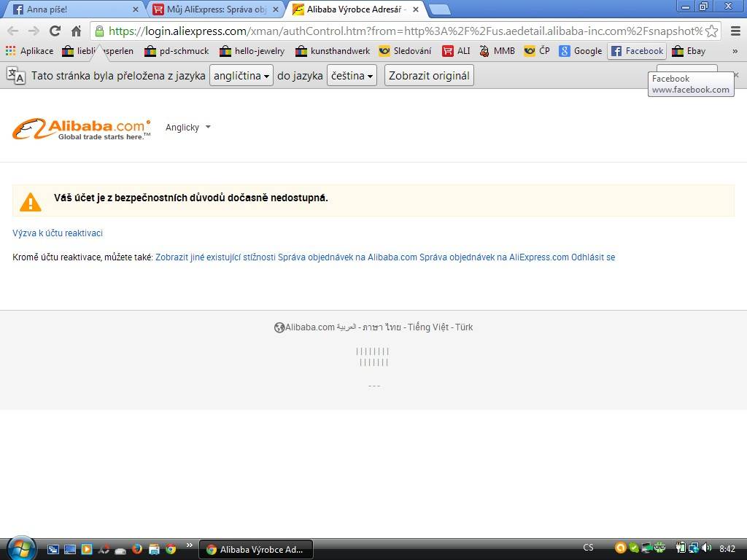Open Správa objednávek na AliExpress.com link

[494, 257]
